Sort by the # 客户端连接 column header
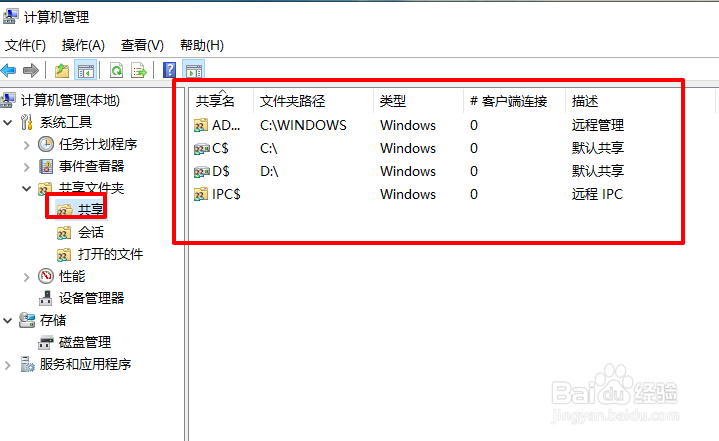Screen dimensions: 719x441 tap(514, 101)
